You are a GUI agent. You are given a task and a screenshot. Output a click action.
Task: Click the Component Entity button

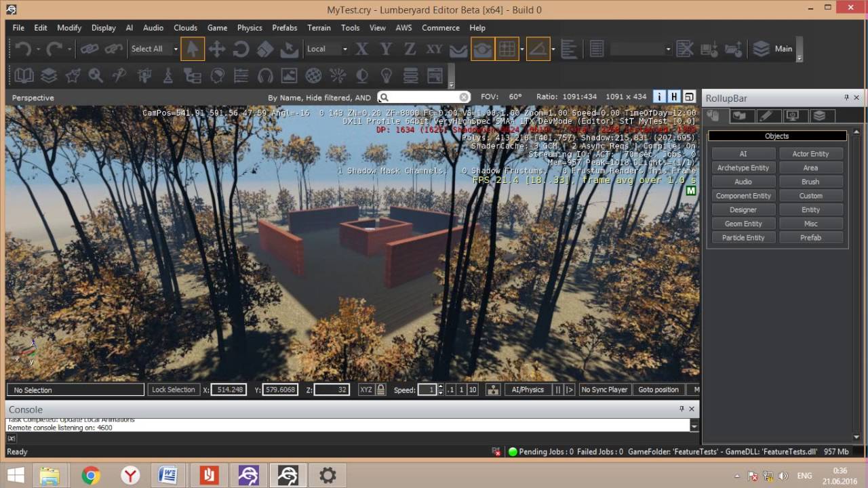(x=743, y=196)
